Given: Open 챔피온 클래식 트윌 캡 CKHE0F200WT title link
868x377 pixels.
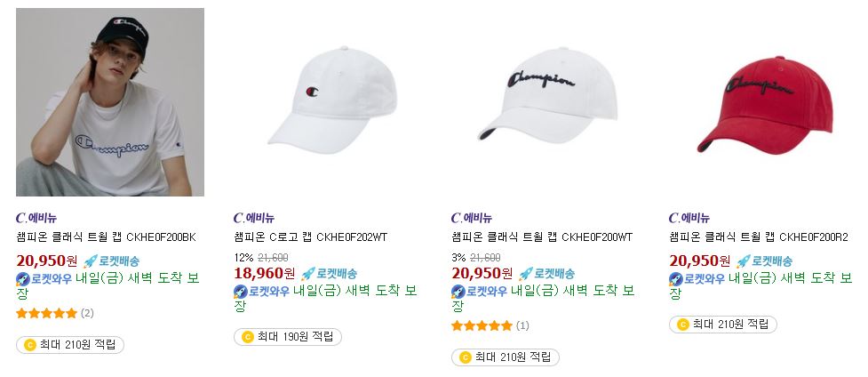Looking at the screenshot, I should (541, 237).
